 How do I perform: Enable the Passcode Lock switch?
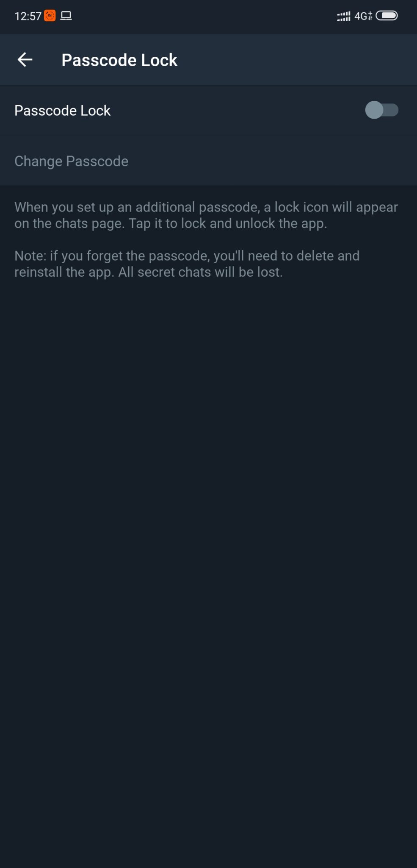click(x=381, y=110)
